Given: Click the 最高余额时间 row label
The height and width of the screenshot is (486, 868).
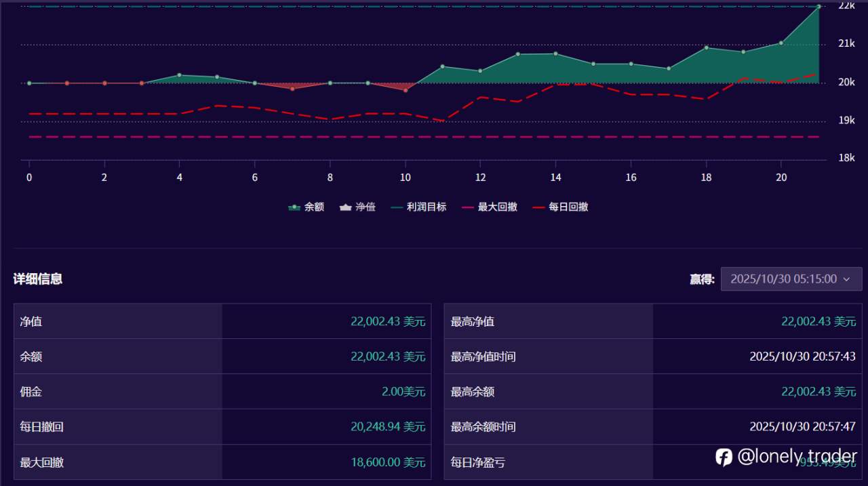Looking at the screenshot, I should click(x=484, y=427).
